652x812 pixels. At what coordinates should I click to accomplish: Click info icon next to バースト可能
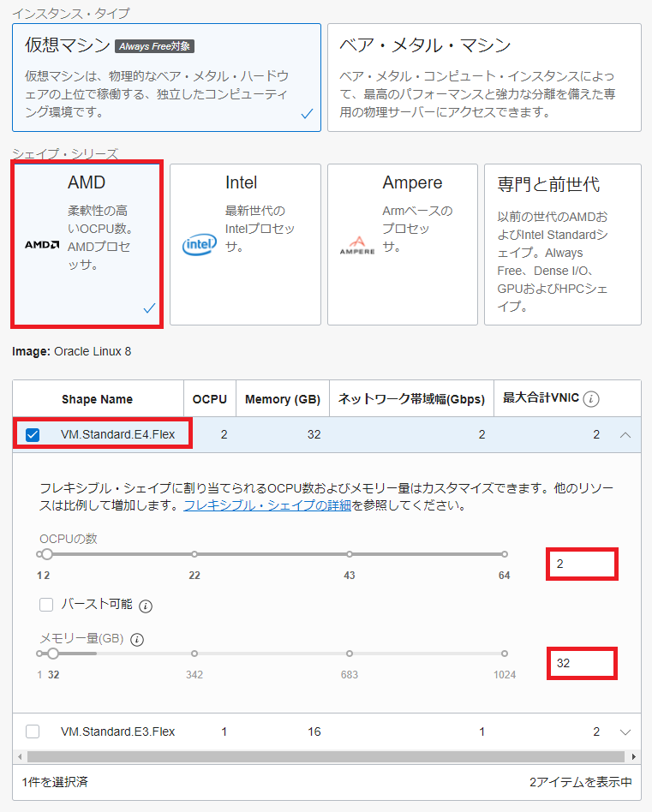[146, 606]
